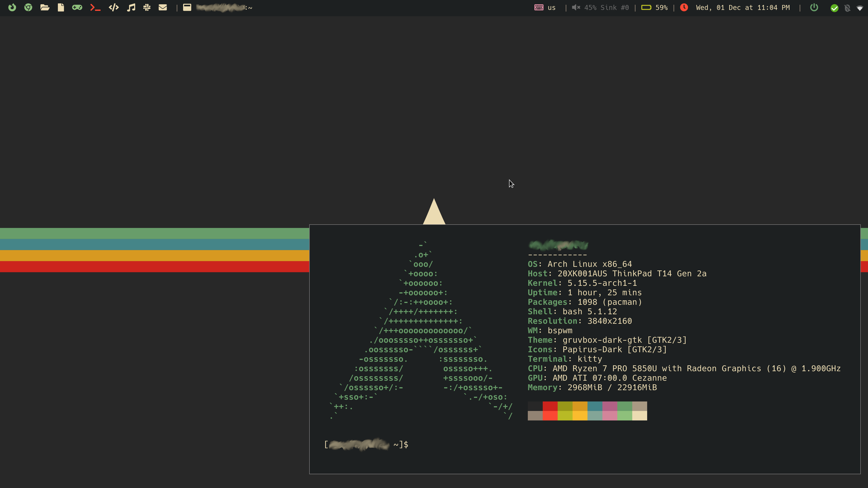This screenshot has width=868, height=488.
Task: Click the 'Uptime: 1 hour, 25 mins' line
Action: pyautogui.click(x=585, y=292)
